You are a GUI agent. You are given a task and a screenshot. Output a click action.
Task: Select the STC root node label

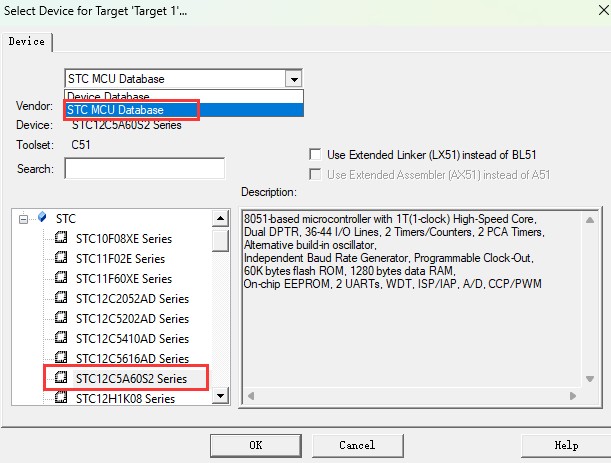[x=65, y=219]
